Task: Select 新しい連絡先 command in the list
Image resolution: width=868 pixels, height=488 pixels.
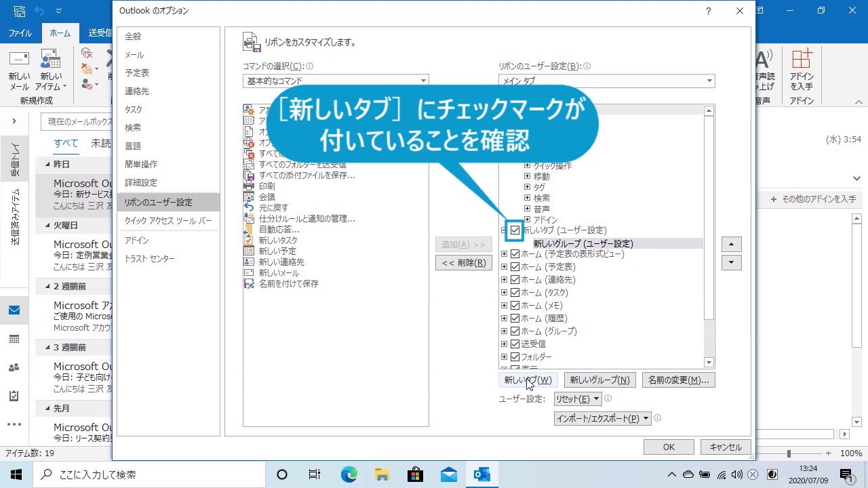Action: click(281, 262)
